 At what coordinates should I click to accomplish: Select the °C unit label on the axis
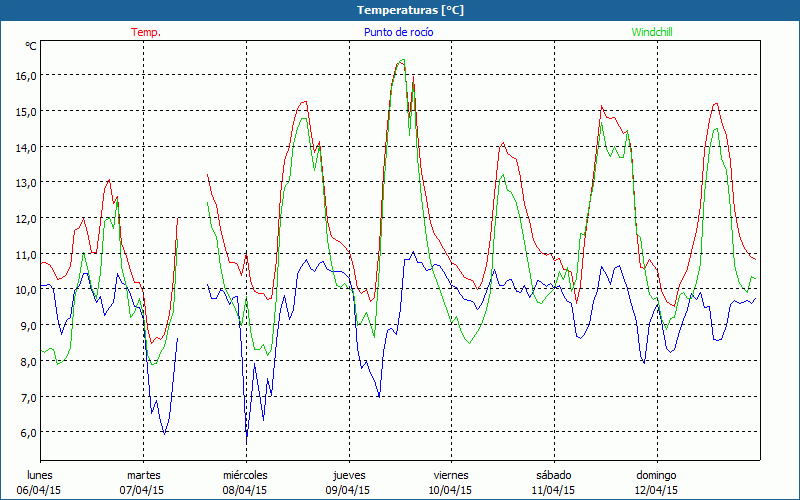tap(31, 46)
